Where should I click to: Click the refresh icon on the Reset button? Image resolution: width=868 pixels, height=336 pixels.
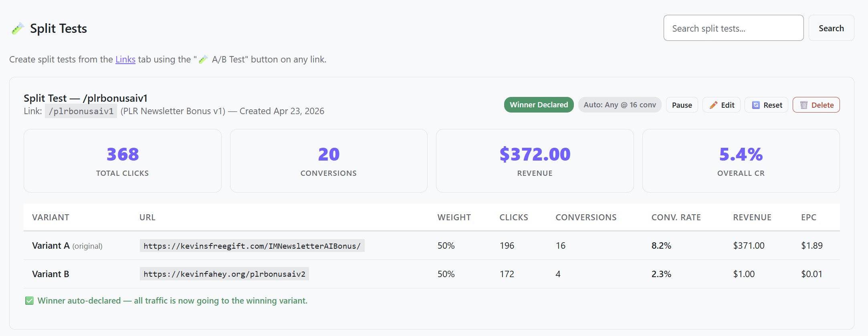[756, 105]
